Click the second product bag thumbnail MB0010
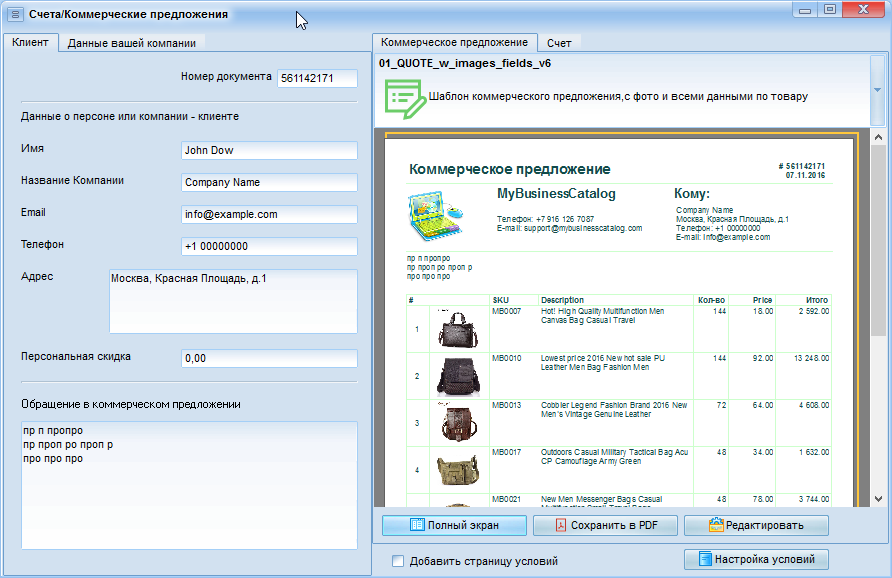 (459, 375)
